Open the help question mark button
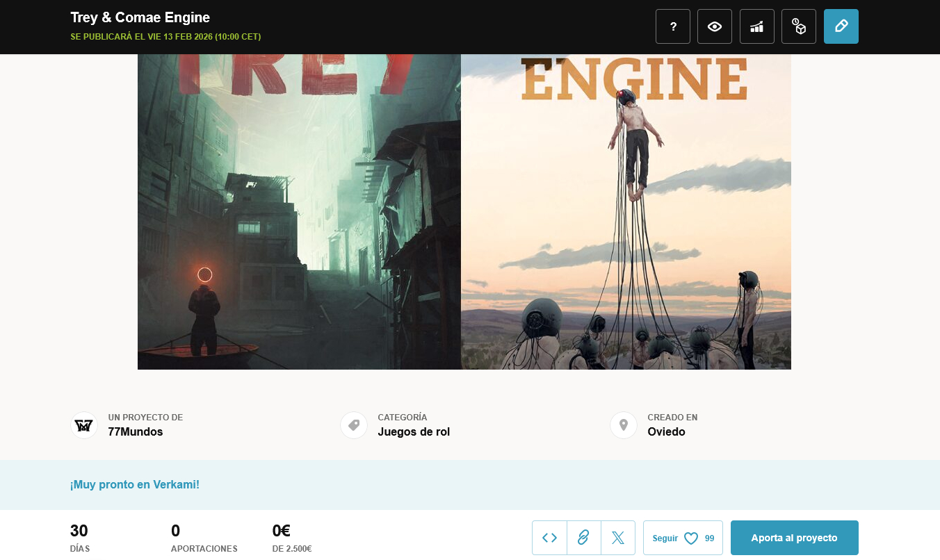This screenshot has width=940, height=560. [673, 26]
